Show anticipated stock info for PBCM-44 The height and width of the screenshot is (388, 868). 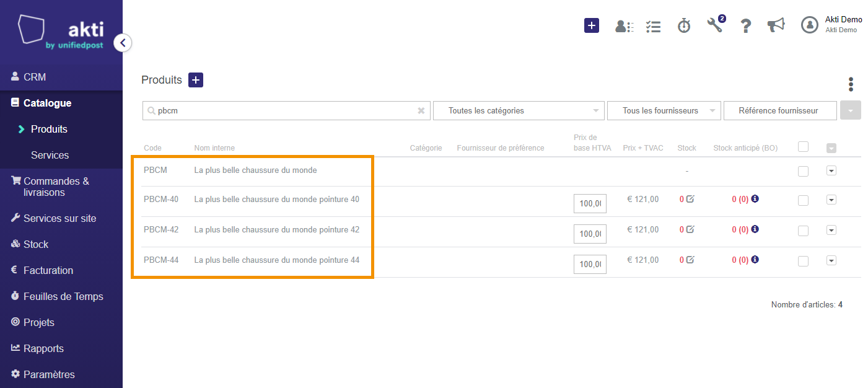tap(755, 259)
